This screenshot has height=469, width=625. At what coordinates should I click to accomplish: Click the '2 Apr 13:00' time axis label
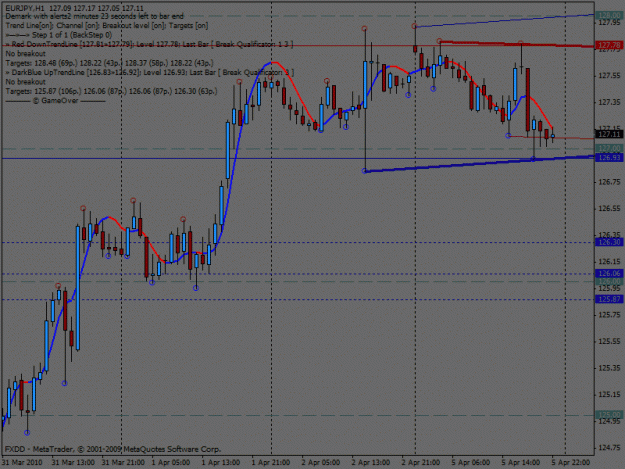371,463
